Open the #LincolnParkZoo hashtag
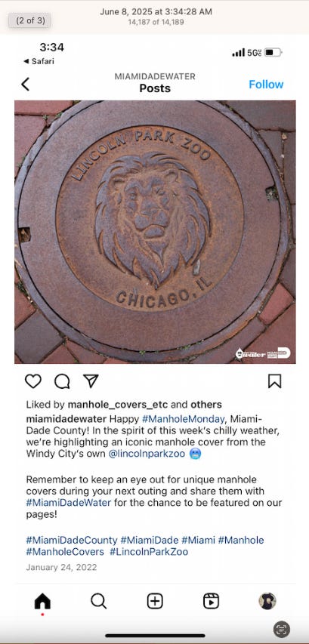 (149, 552)
